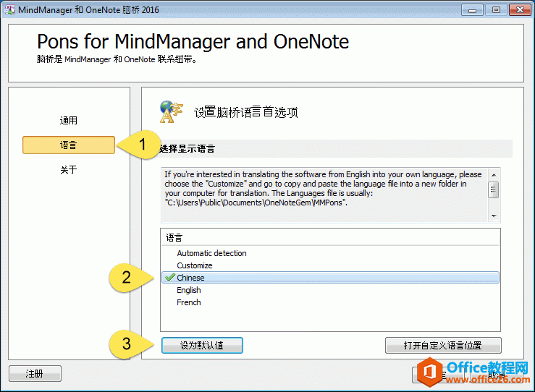Click the 注册 button
The width and height of the screenshot is (535, 392).
(35, 374)
